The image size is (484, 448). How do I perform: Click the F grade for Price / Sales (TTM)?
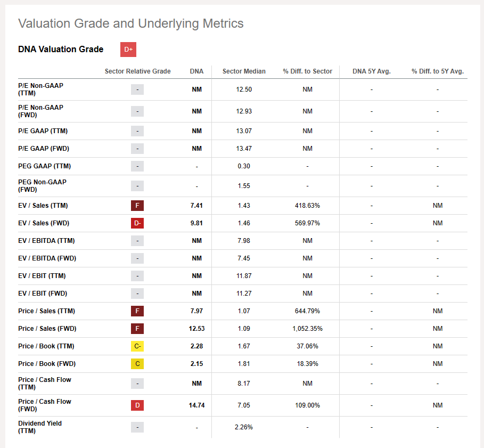tap(137, 311)
